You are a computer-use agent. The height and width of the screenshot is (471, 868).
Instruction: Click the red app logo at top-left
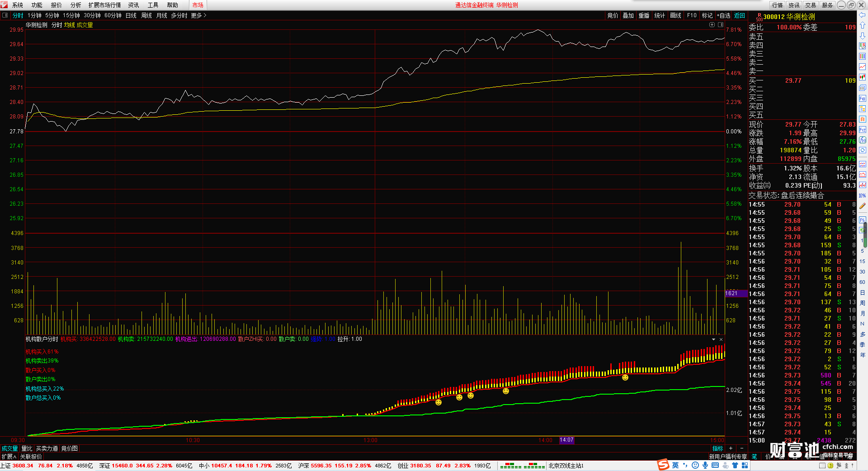[x=5, y=5]
